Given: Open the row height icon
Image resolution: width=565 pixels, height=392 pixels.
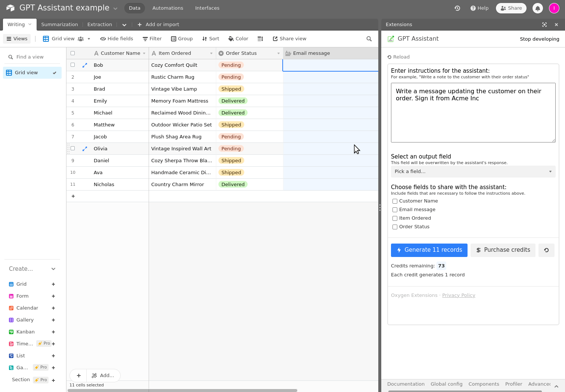Looking at the screenshot, I should tap(260, 39).
